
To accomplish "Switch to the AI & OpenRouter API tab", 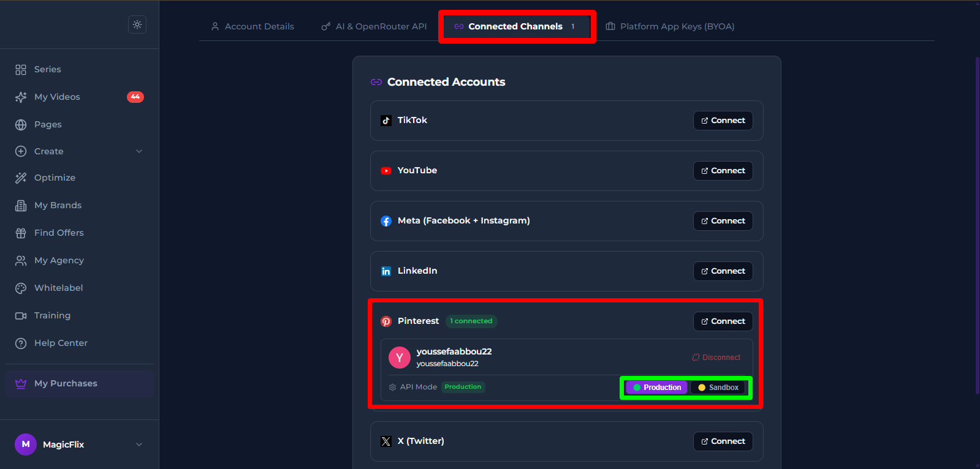I will coord(374,26).
